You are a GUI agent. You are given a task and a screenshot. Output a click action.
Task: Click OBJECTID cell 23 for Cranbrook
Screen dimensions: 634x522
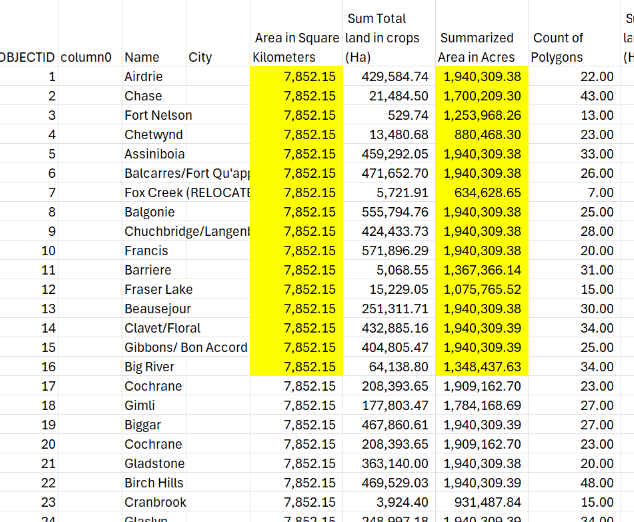[x=48, y=503]
